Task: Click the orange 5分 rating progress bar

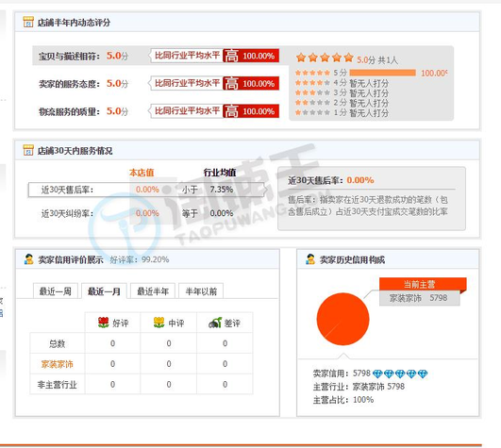Action: click(x=383, y=73)
